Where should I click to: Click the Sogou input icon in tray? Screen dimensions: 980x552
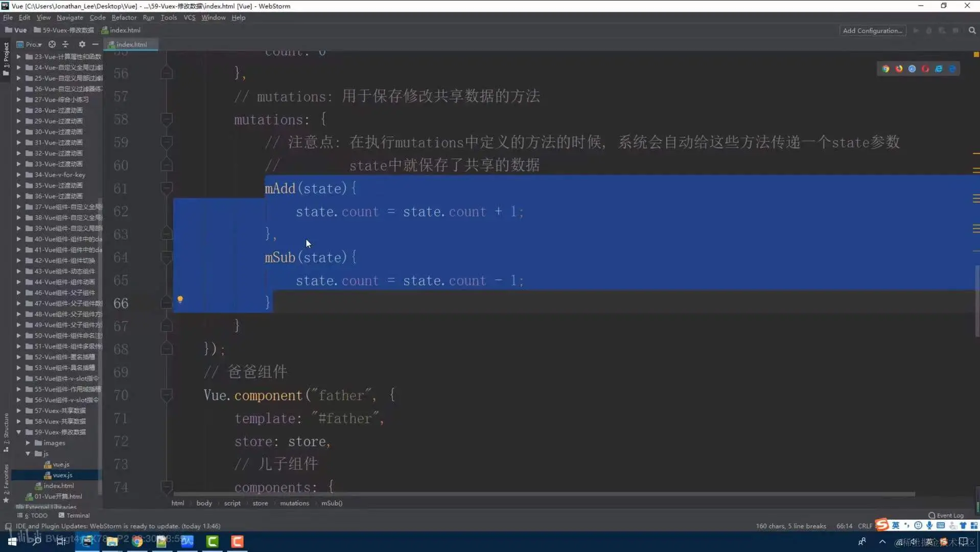882,524
